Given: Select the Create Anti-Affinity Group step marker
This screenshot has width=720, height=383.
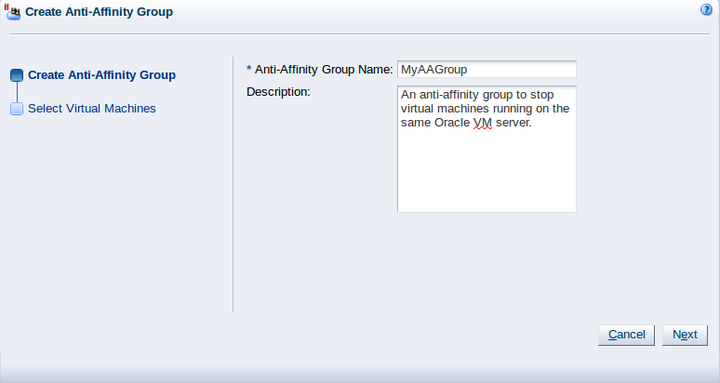Looking at the screenshot, I should (x=17, y=75).
